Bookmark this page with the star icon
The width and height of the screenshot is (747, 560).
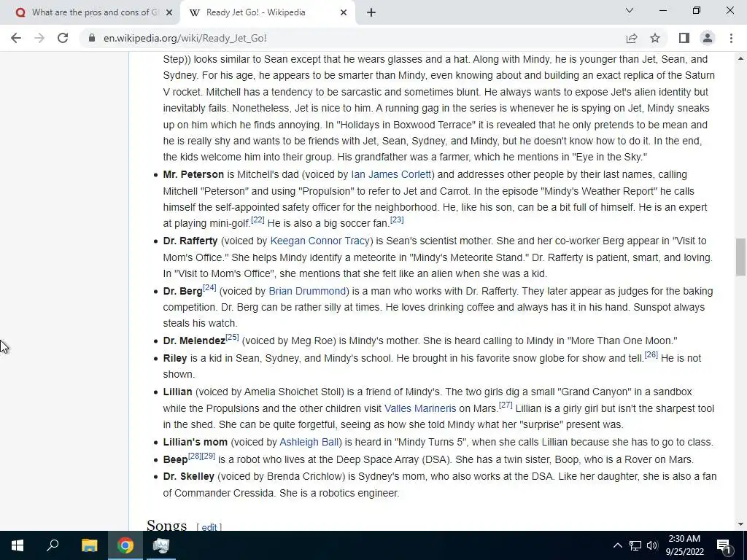655,38
